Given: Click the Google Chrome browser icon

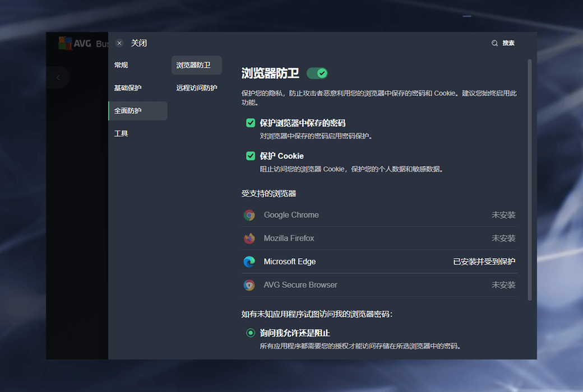Looking at the screenshot, I should click(x=249, y=215).
